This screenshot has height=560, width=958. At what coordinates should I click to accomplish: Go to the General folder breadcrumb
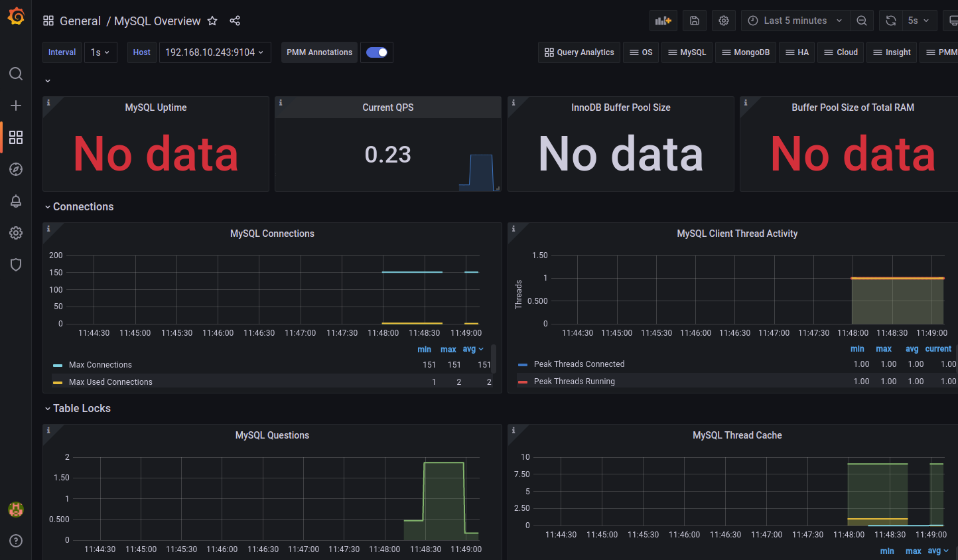click(x=80, y=21)
